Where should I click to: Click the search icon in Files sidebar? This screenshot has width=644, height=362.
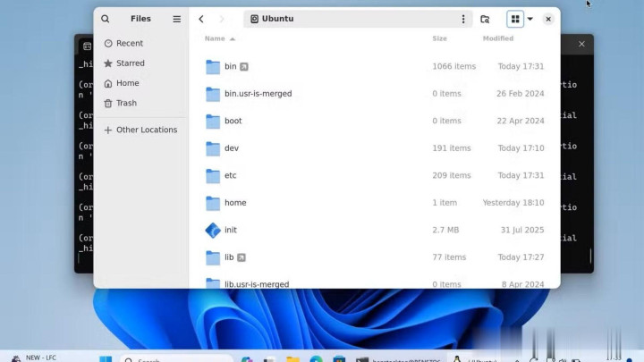106,19
